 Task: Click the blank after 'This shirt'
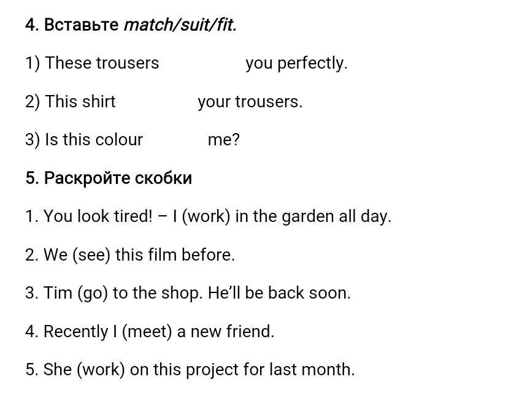tap(156, 102)
